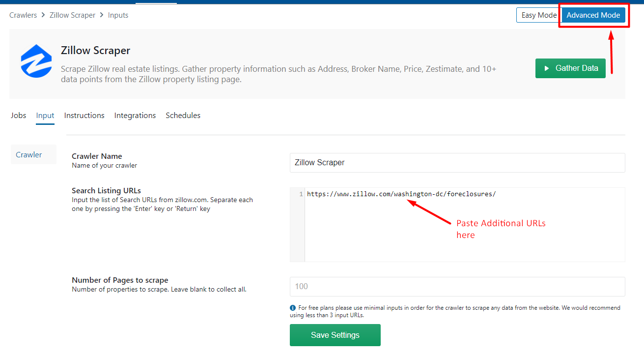Select the Crawler sidebar section
The width and height of the screenshot is (644, 356).
point(33,154)
